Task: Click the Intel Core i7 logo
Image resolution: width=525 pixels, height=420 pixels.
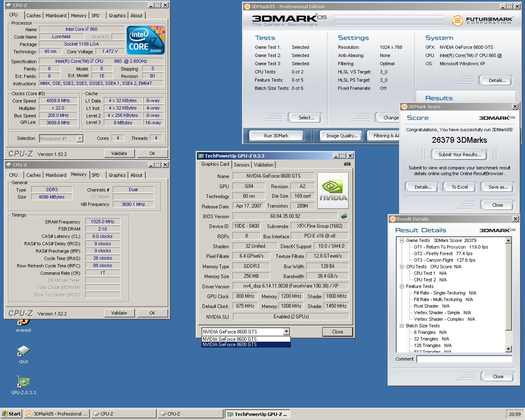Action: pyautogui.click(x=146, y=40)
